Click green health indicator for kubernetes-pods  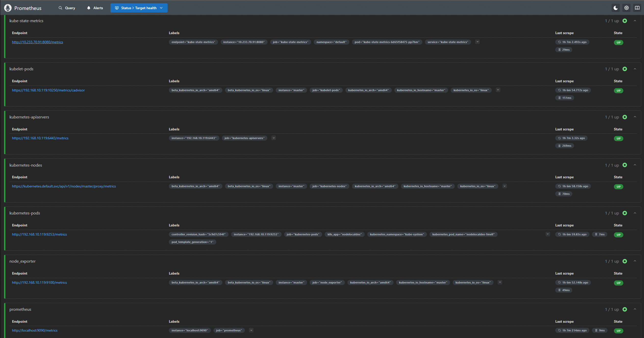[x=625, y=213]
